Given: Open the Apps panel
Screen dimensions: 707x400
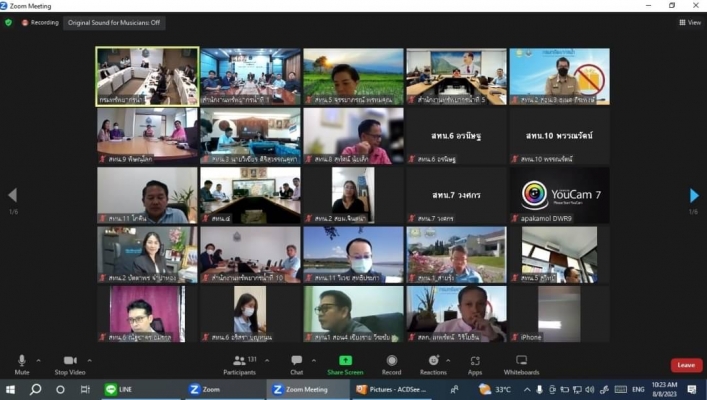Looking at the screenshot, I should [475, 365].
